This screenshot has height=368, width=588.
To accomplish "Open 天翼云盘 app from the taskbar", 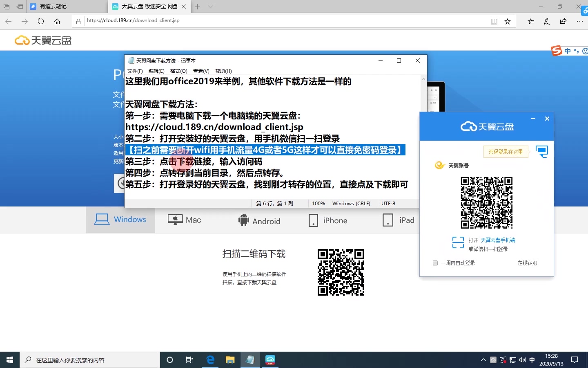I will 270,360.
